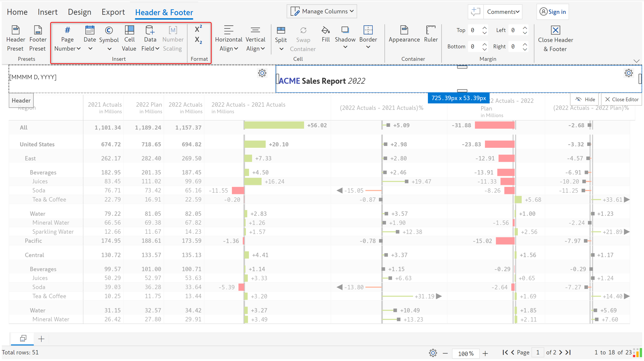This screenshot has height=361, width=644.
Task: Open the Appearance settings icon
Action: (x=404, y=30)
